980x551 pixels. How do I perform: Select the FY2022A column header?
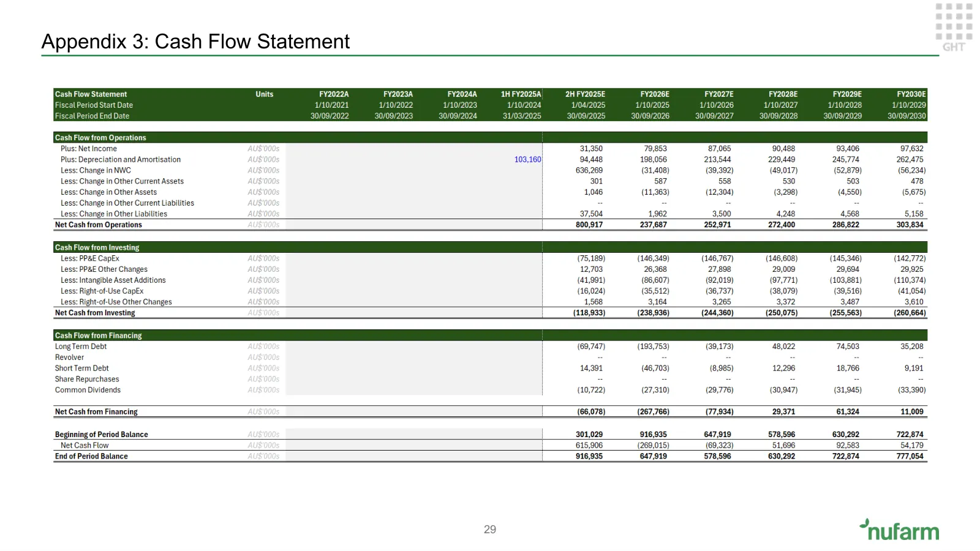(x=334, y=94)
